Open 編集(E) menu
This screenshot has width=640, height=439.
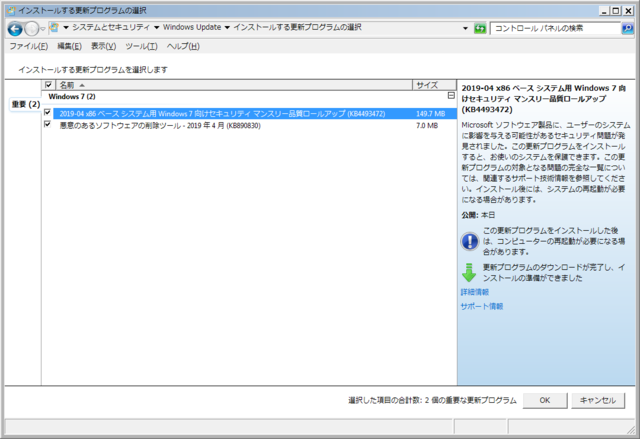69,46
